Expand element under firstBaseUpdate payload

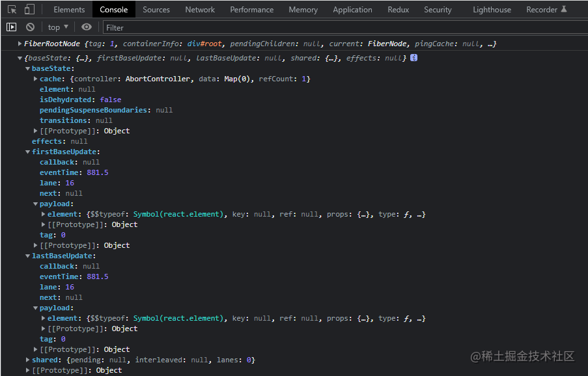(43, 214)
